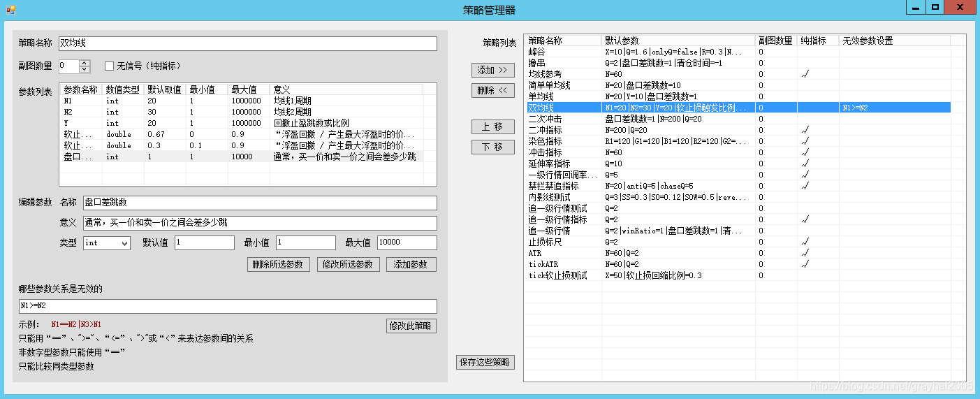Click the 意义 column header in parameter list

[x=346, y=89]
